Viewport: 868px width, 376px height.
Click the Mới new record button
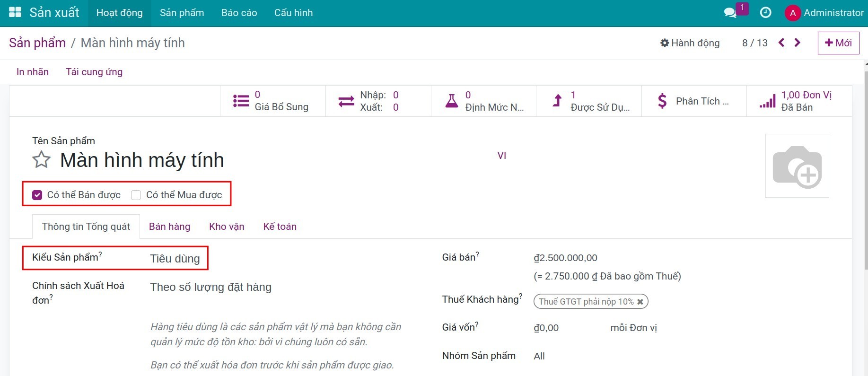839,43
